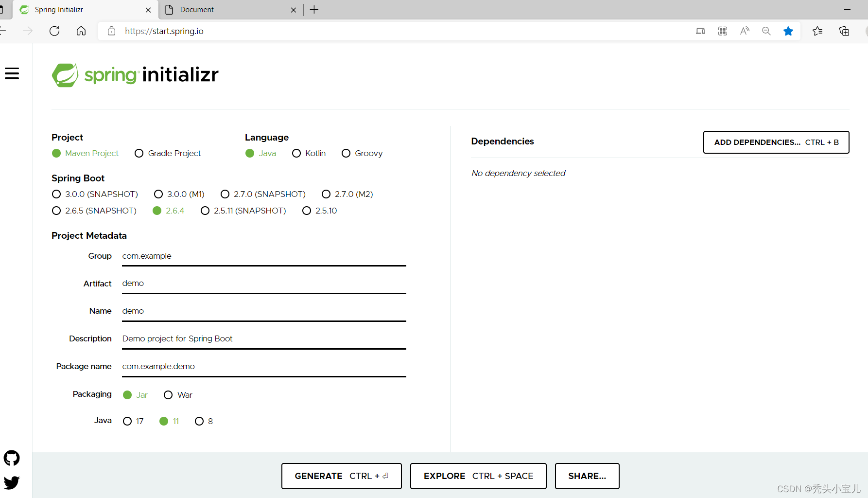The height and width of the screenshot is (498, 868).
Task: Select Spring Boot 3.0.0 (M1)
Action: [x=179, y=194]
